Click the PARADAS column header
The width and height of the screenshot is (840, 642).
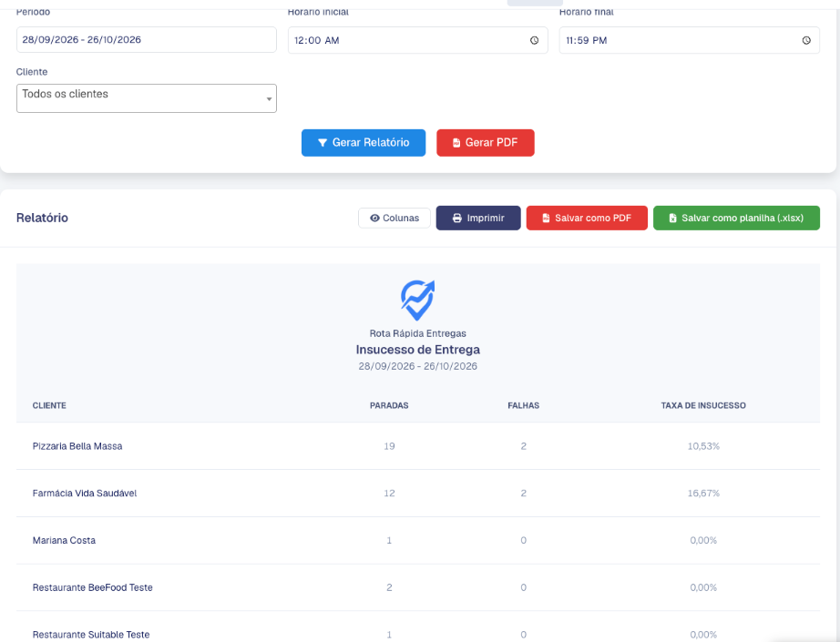(x=389, y=405)
